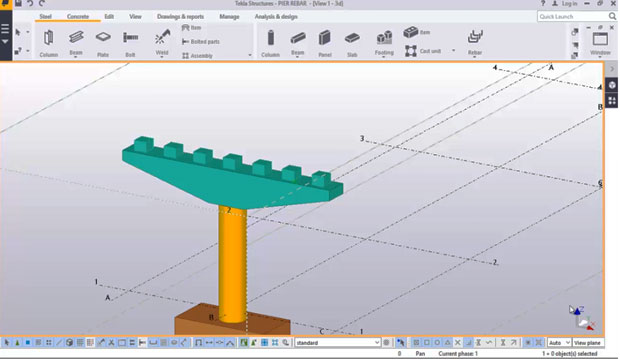The width and height of the screenshot is (620, 360).
Task: Open the Manage ribbon tab
Action: click(x=229, y=17)
